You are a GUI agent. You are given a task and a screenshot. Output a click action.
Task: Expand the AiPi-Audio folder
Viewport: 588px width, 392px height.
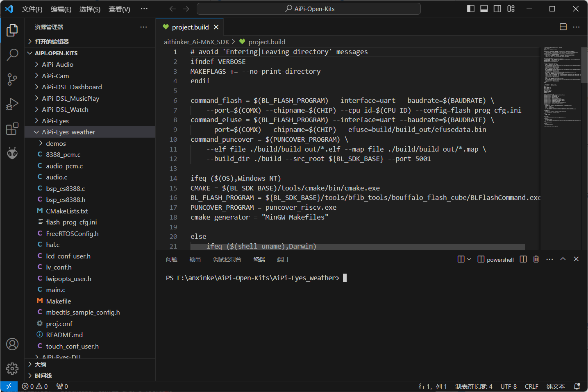pos(90,64)
